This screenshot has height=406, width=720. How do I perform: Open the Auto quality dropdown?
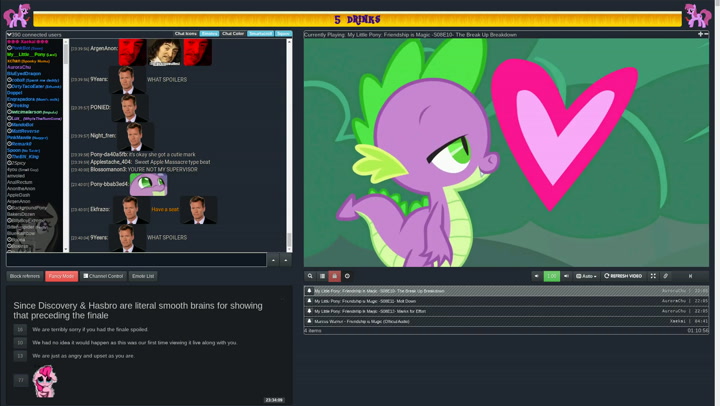586,276
